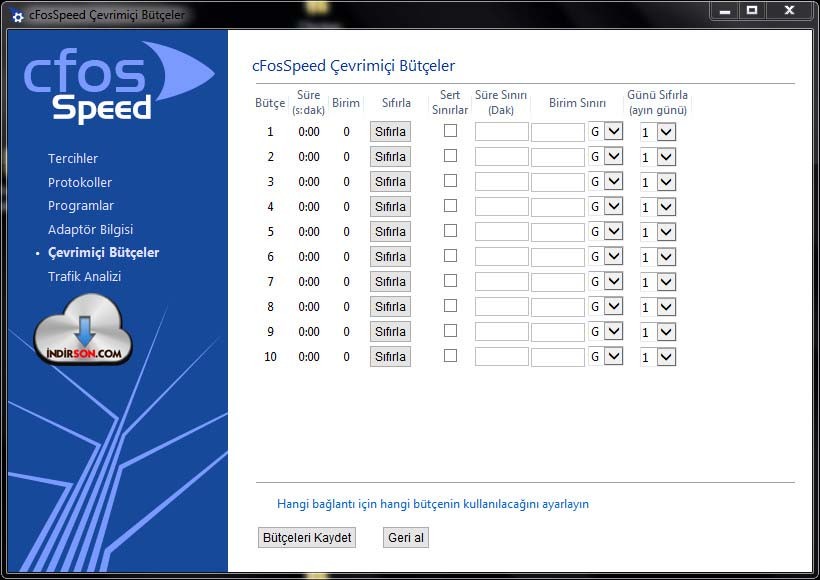Click the Birim Sınırı column header
The height and width of the screenshot is (580, 820).
[x=577, y=103]
